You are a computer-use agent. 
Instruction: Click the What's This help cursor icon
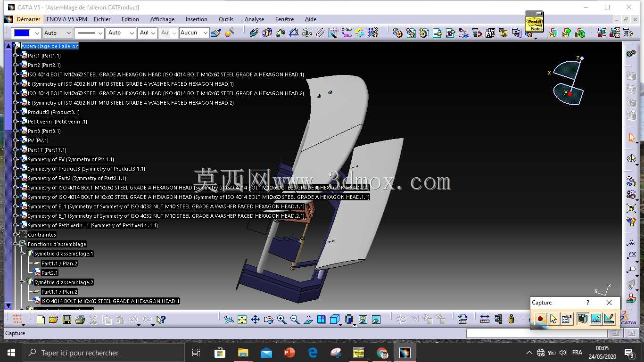161,320
